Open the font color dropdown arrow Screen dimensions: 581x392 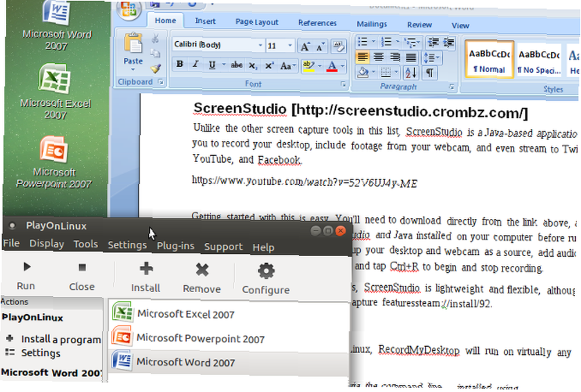pyautogui.click(x=342, y=67)
